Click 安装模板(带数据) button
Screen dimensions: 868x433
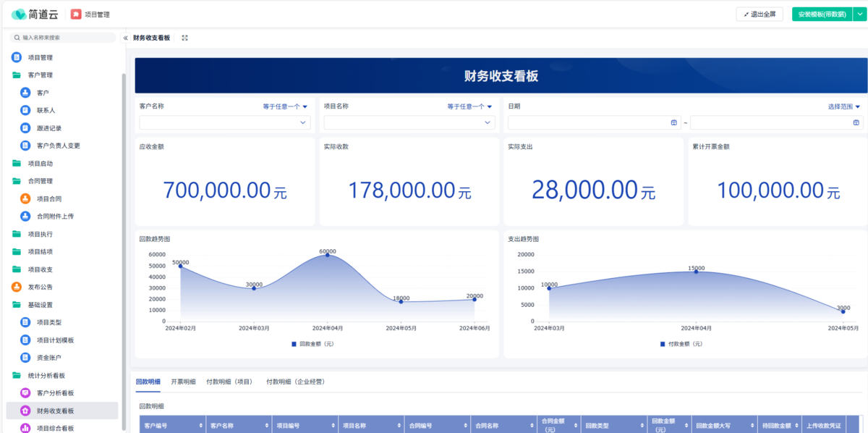coord(822,14)
